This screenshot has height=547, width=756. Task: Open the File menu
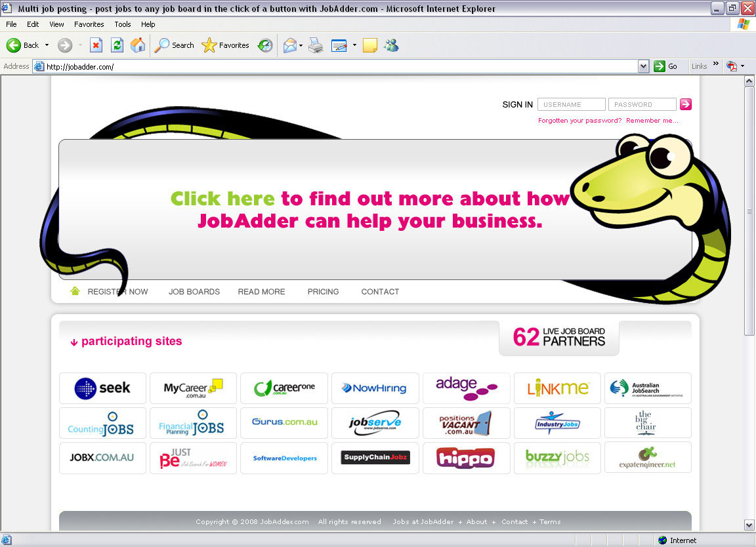click(11, 24)
